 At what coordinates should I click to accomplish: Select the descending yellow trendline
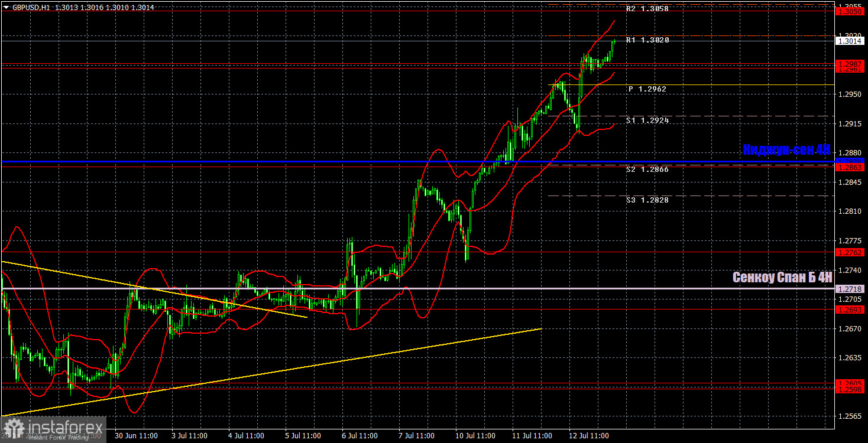tap(154, 289)
